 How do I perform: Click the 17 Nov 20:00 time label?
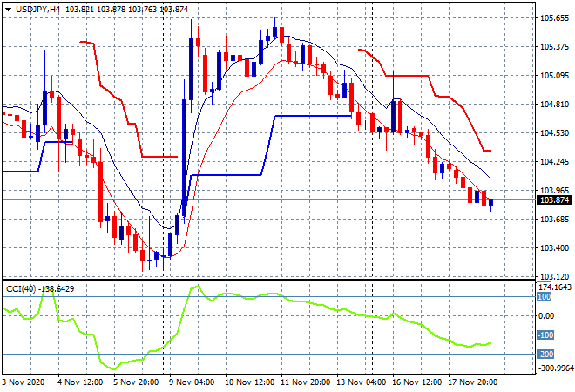[472, 382]
